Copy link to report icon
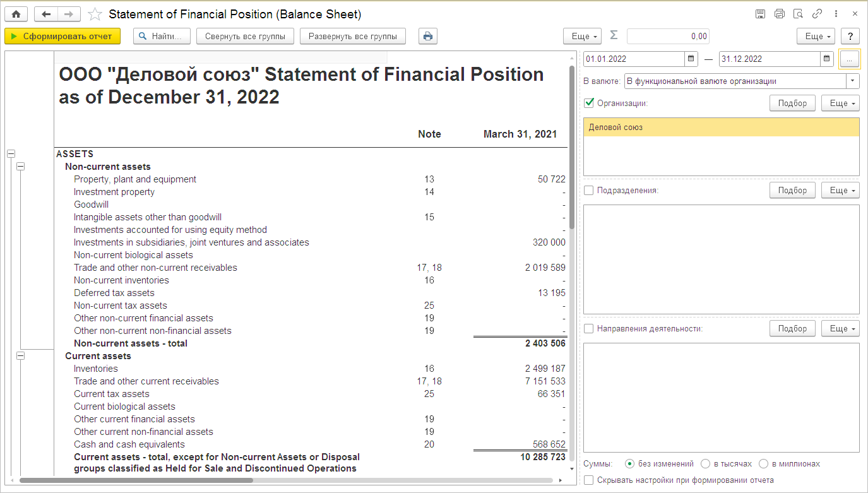The width and height of the screenshot is (868, 493). pyautogui.click(x=817, y=14)
